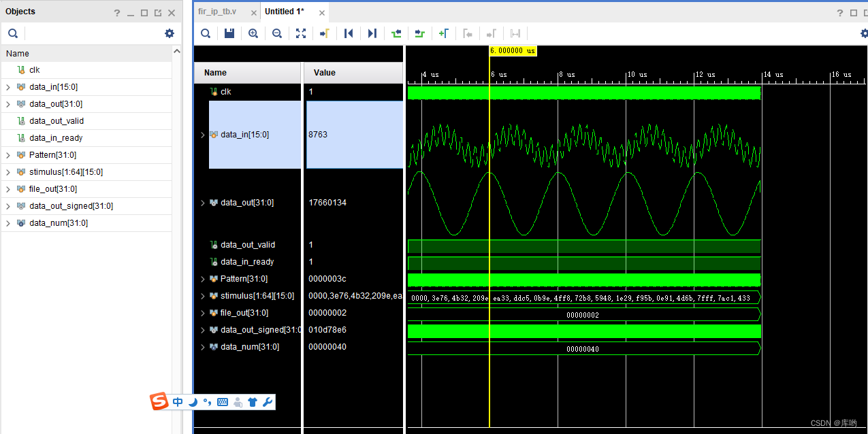This screenshot has width=868, height=434.
Task: Click the Zoom Fit icon
Action: tap(300, 33)
